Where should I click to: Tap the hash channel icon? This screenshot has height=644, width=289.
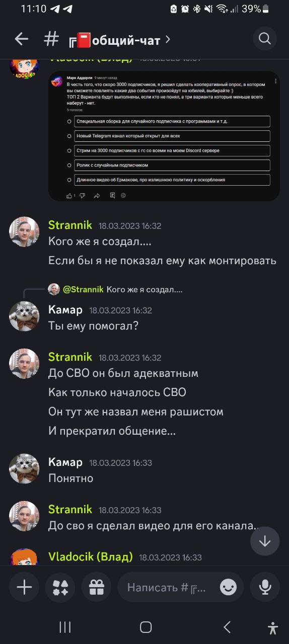pos(51,39)
